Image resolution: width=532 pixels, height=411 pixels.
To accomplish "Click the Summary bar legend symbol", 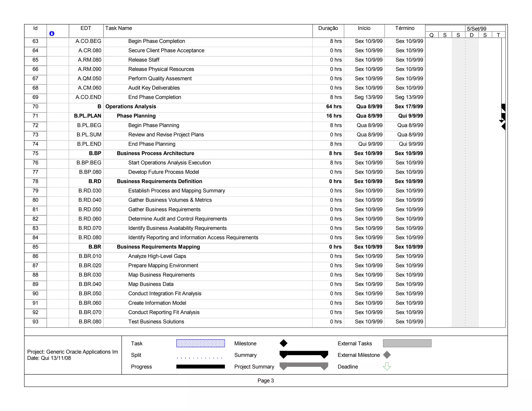I will (x=304, y=355).
